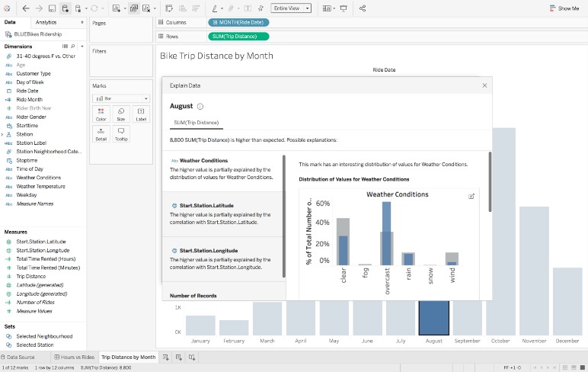The height and width of the screenshot is (372, 588).
Task: Click the explanation list vertical scrollbar
Action: pyautogui.click(x=284, y=216)
